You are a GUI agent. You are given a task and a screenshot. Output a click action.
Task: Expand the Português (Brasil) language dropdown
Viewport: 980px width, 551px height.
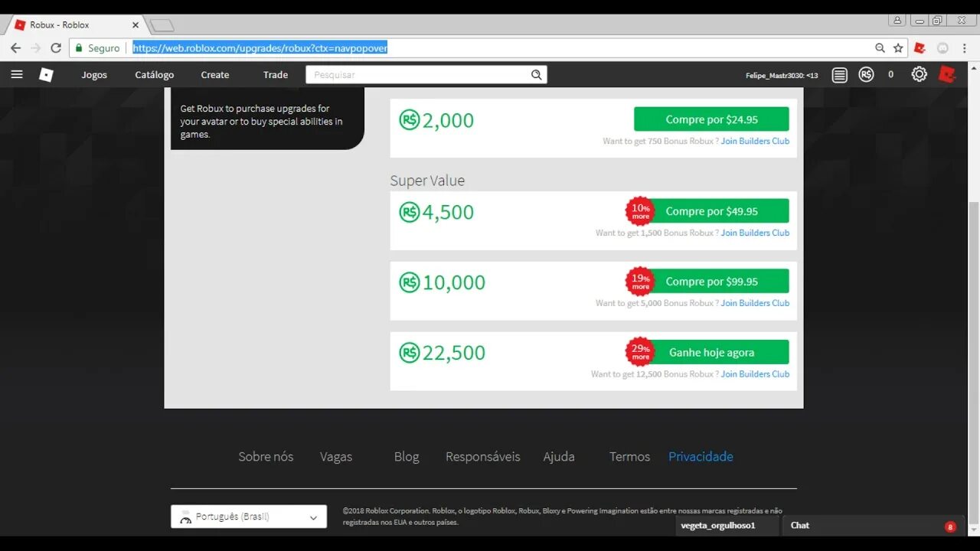(249, 517)
